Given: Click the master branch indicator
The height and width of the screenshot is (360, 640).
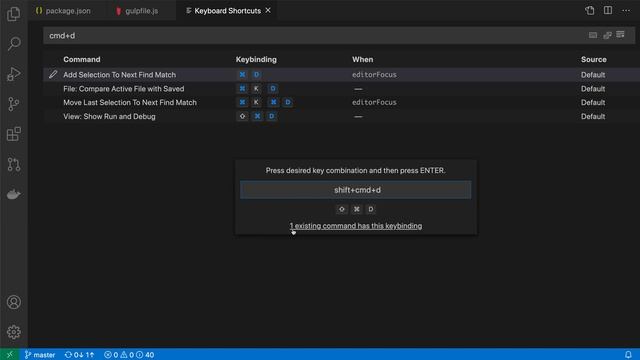Looking at the screenshot, I should pyautogui.click(x=40, y=354).
